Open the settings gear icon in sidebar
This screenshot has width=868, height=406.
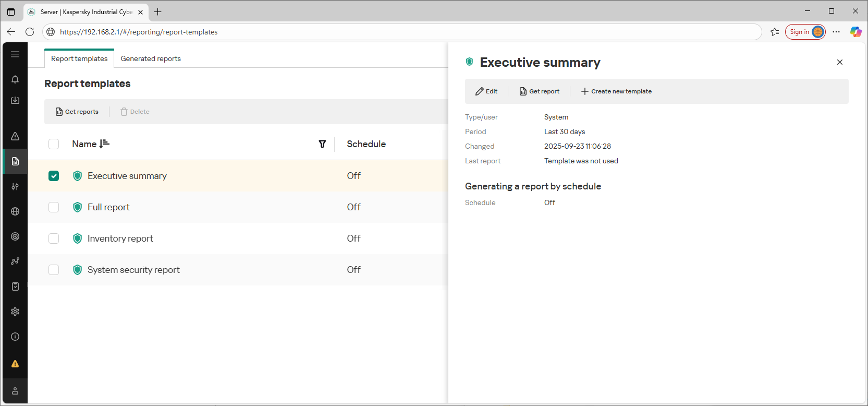point(15,312)
